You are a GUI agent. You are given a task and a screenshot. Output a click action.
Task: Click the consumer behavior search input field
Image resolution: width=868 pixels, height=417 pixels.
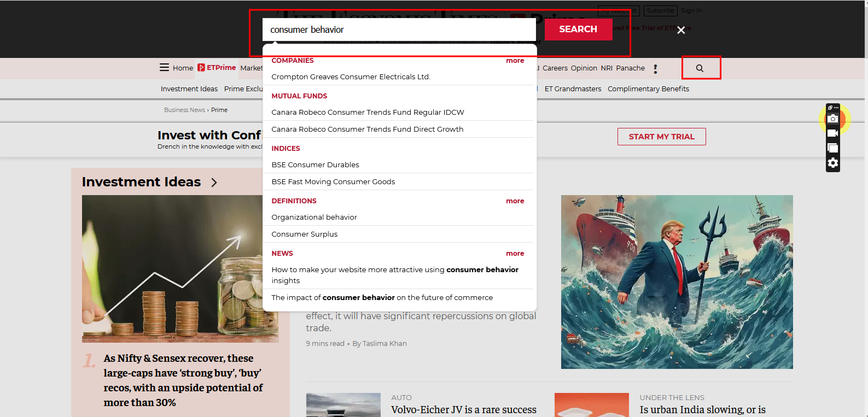[399, 30]
